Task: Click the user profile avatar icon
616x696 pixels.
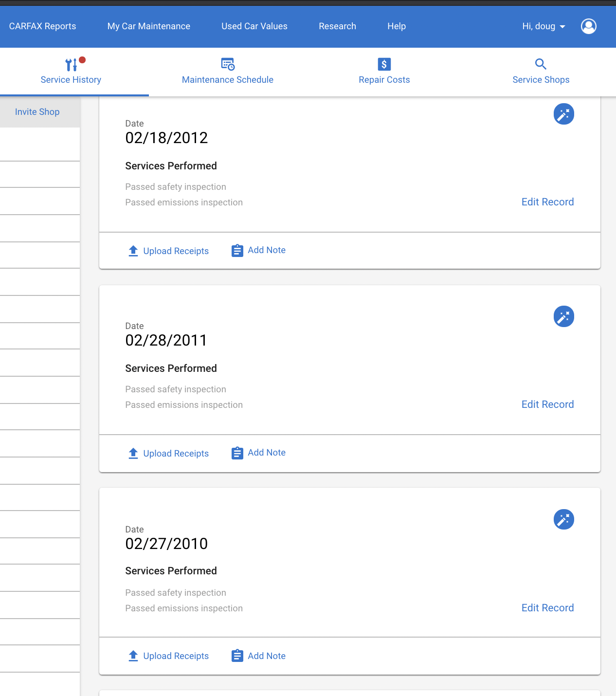Action: [x=588, y=26]
